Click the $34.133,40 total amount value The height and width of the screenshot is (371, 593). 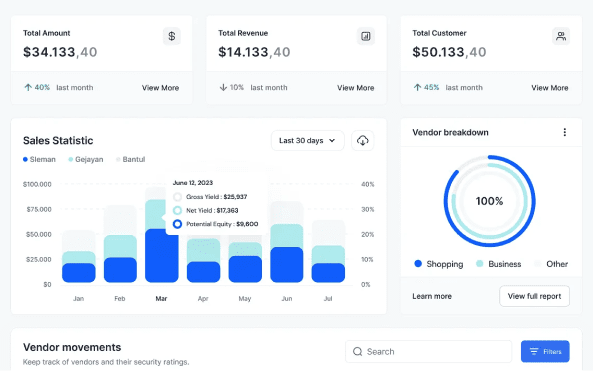point(60,52)
